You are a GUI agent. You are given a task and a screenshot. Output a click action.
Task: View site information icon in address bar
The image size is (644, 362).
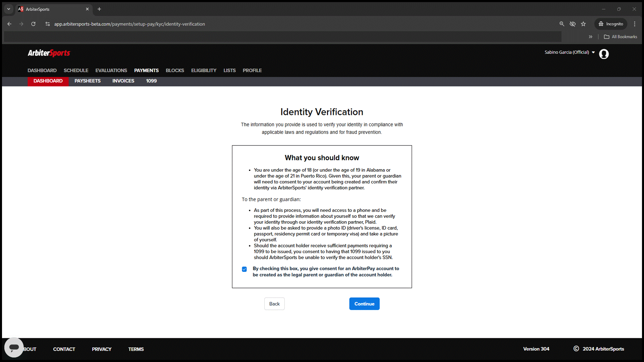(x=48, y=24)
